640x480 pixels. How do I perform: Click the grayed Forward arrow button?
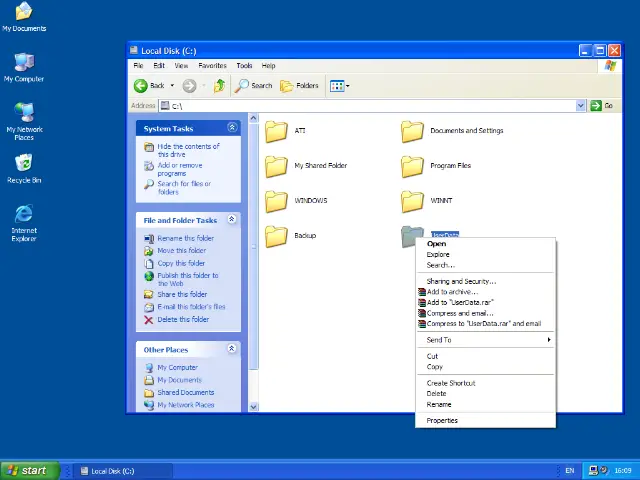tap(189, 86)
